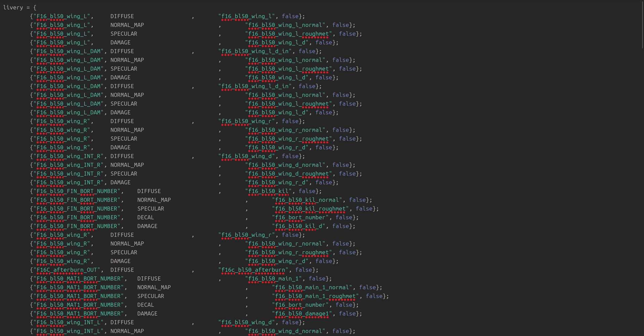Click "F16_bl50_wing_L" in the wing_L DIFFUSE row

click(62, 16)
